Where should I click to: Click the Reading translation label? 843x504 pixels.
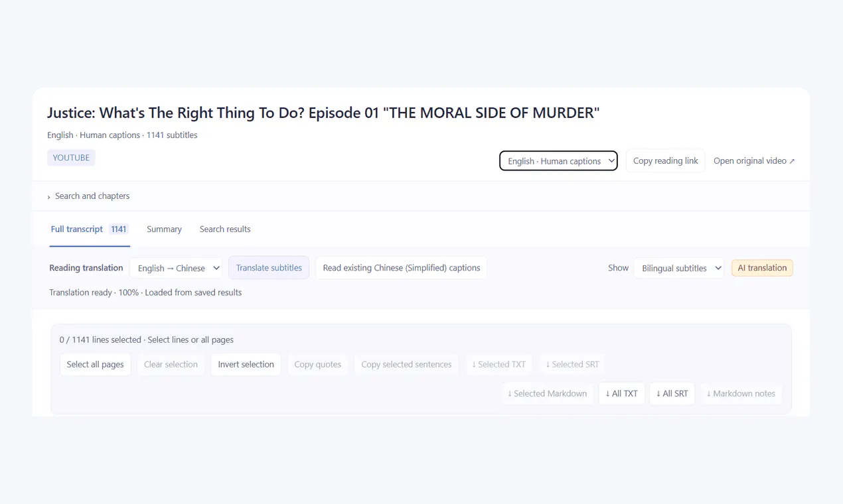(86, 268)
